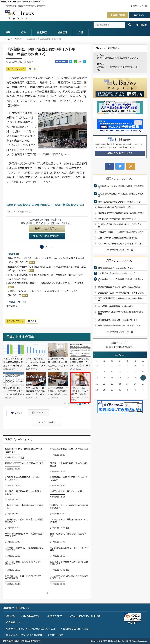Save article with Pocket icon
Viewport: 150px width, 644px height.
80,61
